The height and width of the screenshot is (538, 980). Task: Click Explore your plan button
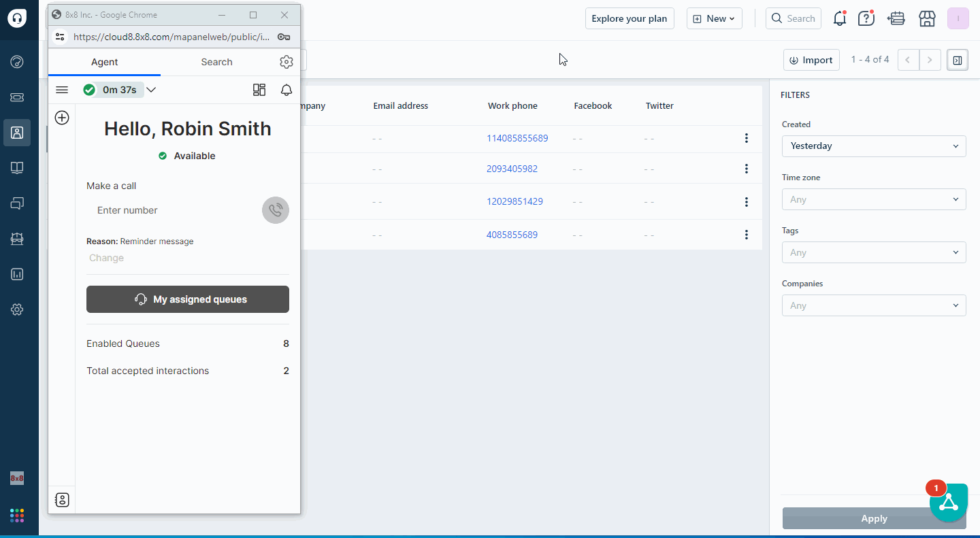[x=630, y=18]
